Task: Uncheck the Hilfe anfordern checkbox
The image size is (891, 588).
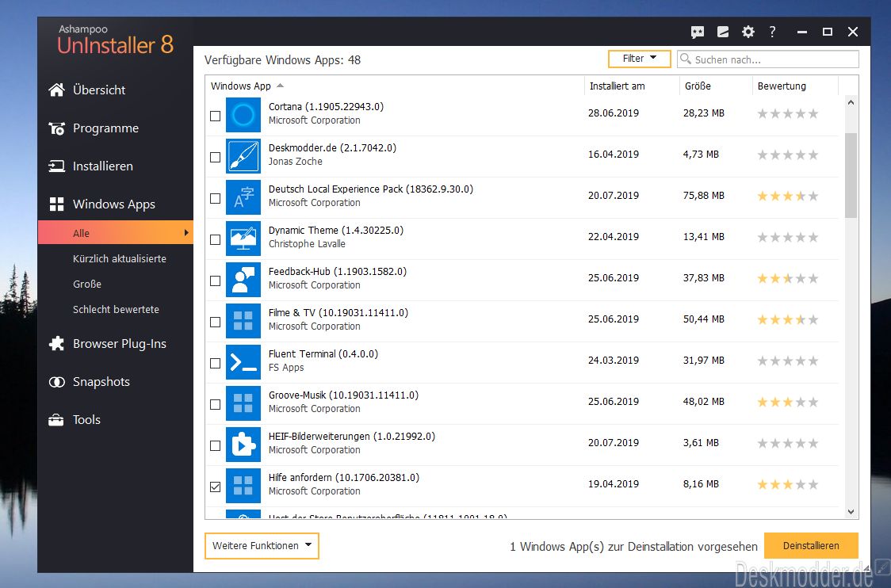Action: 216,487
